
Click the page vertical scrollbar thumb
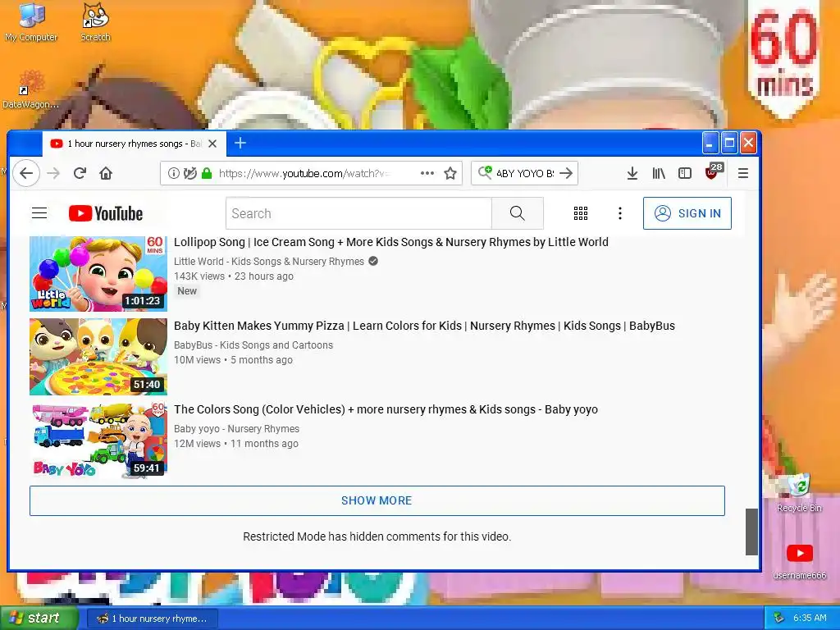pyautogui.click(x=751, y=532)
